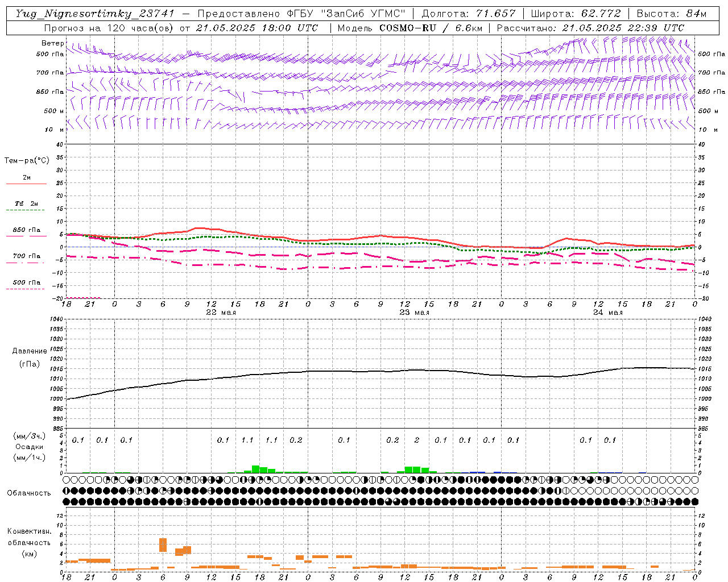This screenshot has height=582, width=728.
Task: Click the red solid 2м legend line sample
Action: tap(26, 184)
